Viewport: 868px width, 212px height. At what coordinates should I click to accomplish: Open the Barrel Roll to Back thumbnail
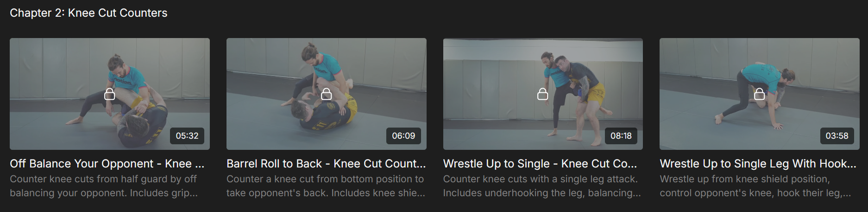pyautogui.click(x=327, y=94)
